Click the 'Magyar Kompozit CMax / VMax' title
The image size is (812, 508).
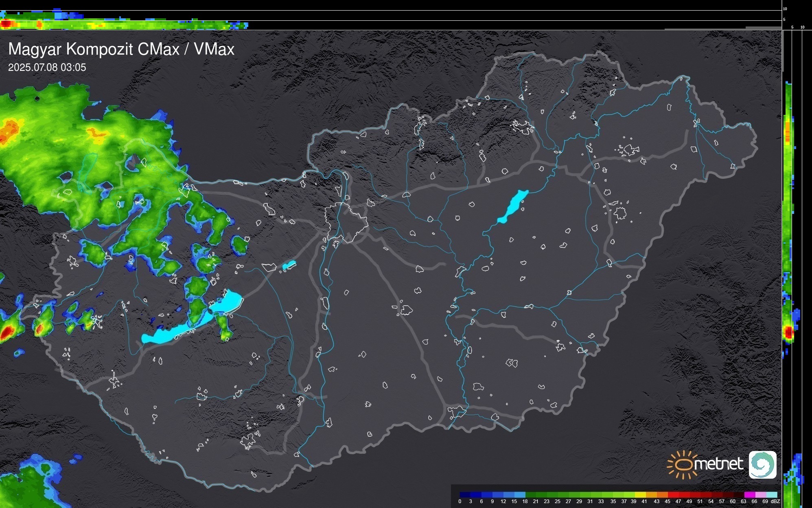(121, 49)
